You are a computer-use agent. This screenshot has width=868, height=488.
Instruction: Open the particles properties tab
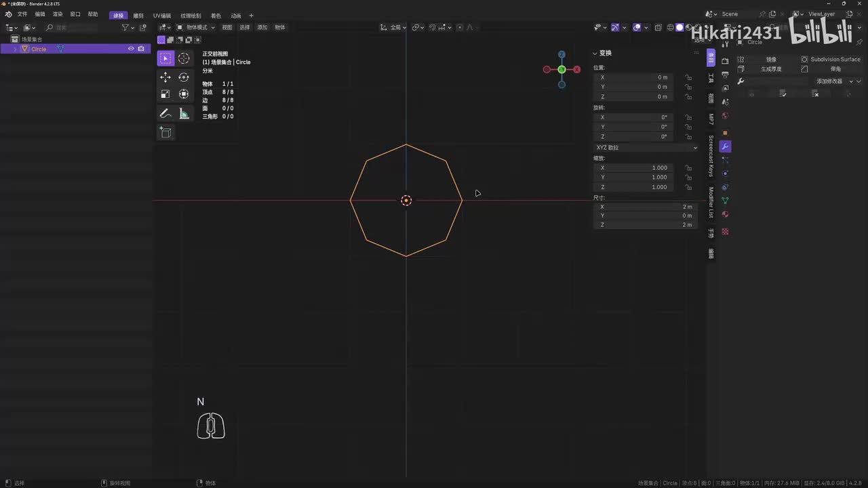725,160
